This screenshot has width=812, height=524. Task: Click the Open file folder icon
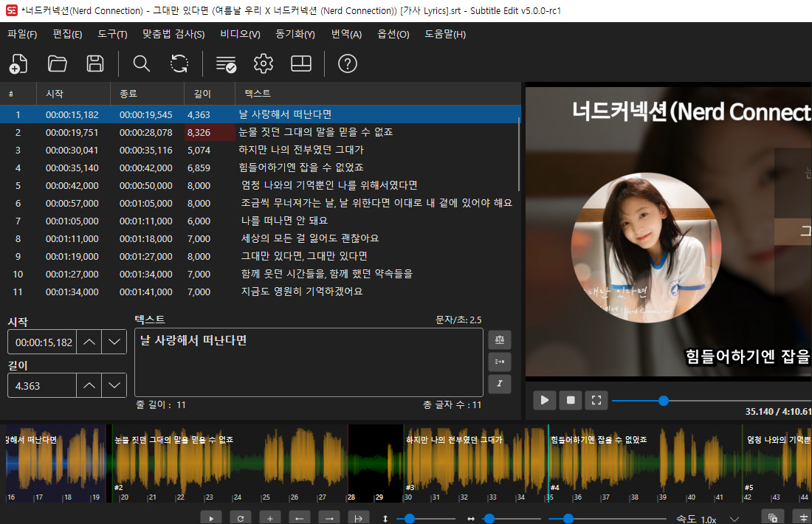pyautogui.click(x=57, y=63)
